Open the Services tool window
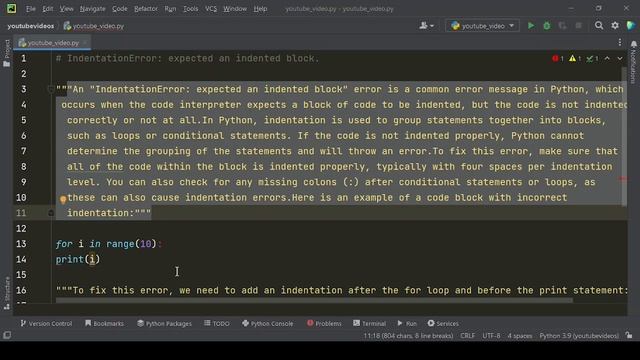The height and width of the screenshot is (360, 640). (443, 323)
